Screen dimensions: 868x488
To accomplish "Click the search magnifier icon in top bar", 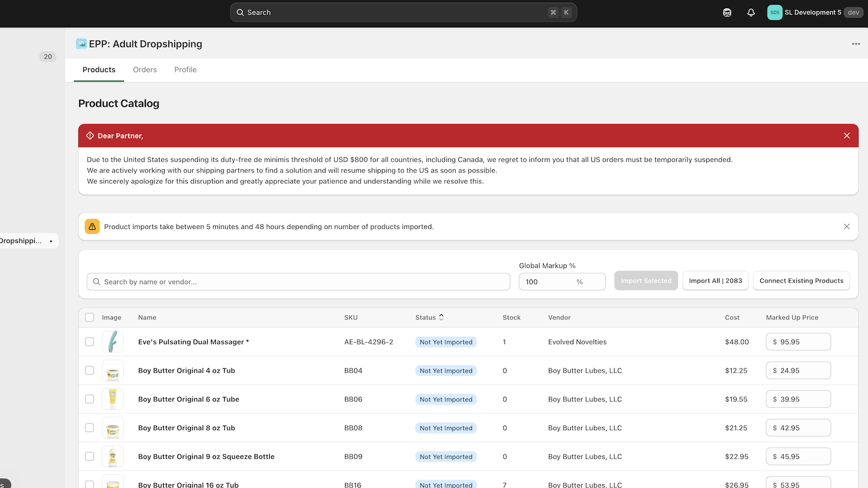I will pos(240,12).
